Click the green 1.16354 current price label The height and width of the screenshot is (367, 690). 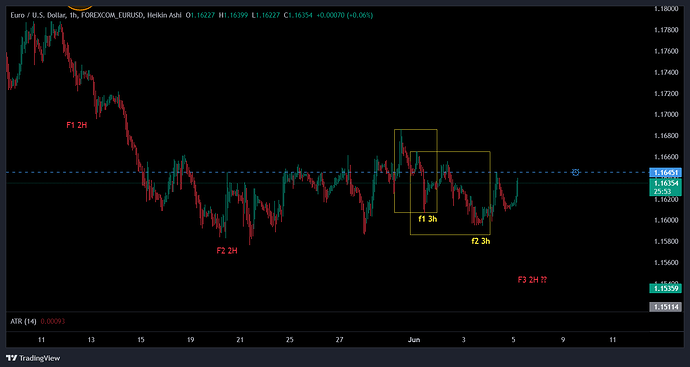tap(665, 187)
